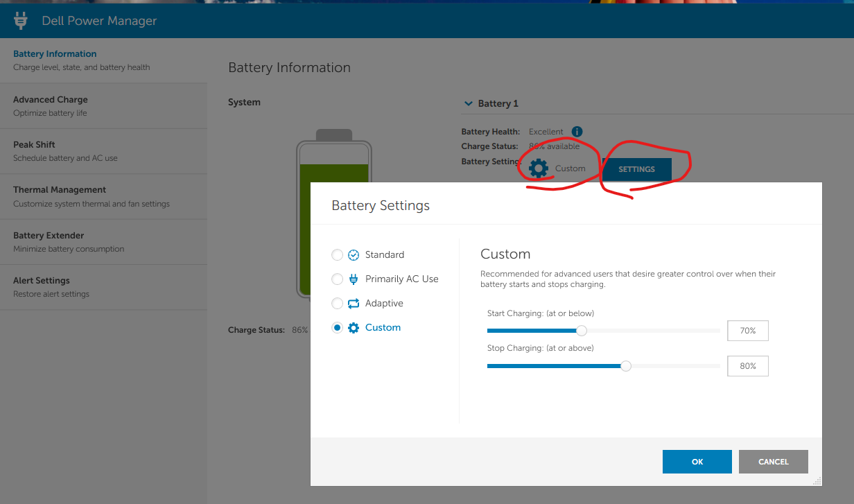Click the Battery Information page heading

[x=289, y=68]
